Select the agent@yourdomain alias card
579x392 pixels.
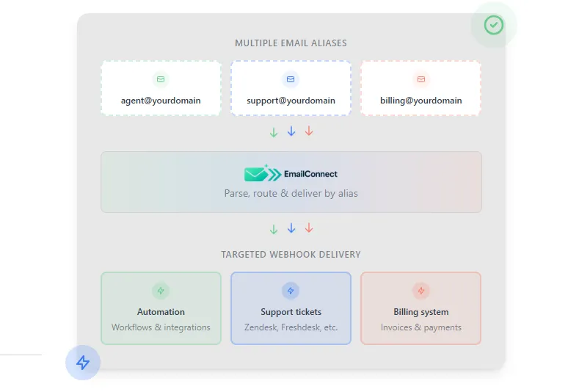coord(161,89)
